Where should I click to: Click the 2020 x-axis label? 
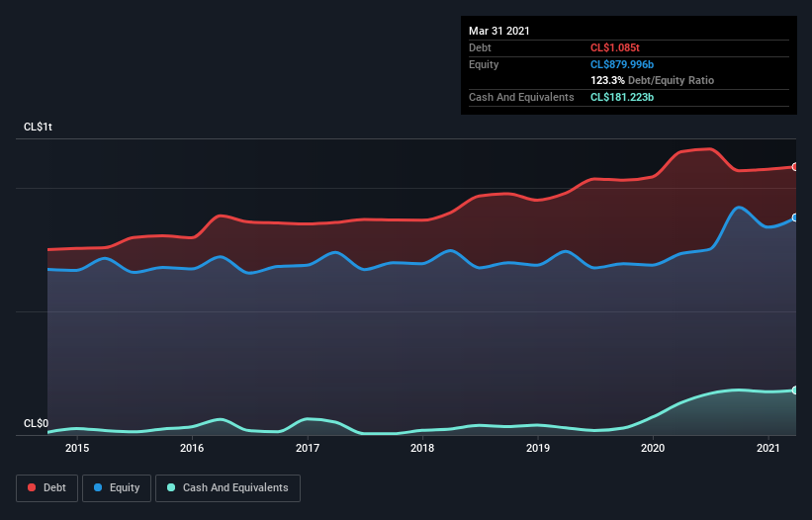(x=653, y=448)
